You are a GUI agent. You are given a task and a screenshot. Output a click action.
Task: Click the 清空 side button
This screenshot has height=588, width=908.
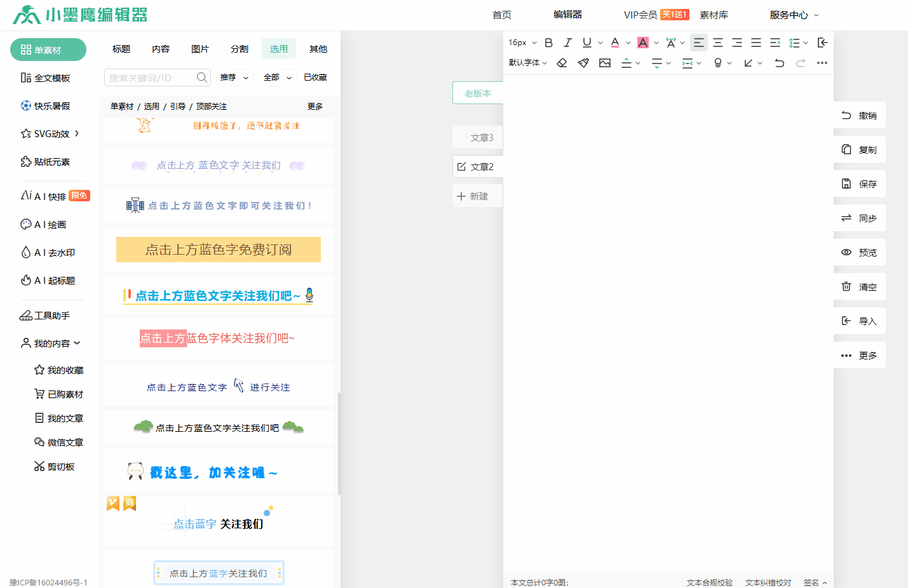(860, 287)
